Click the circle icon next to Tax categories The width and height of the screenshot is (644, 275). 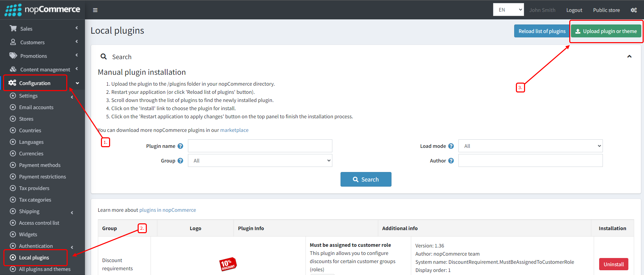13,200
